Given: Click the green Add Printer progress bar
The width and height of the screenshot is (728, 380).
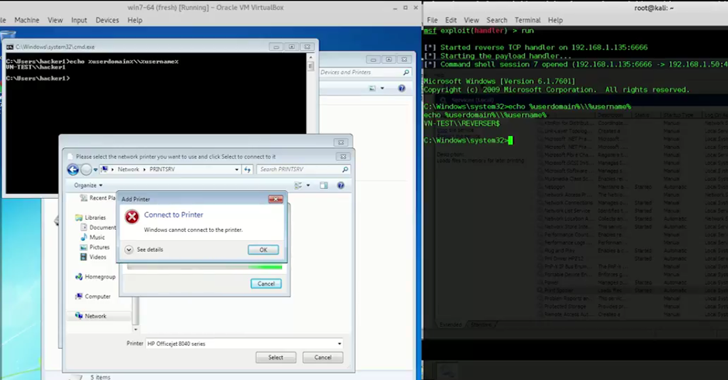Looking at the screenshot, I should point(204,267).
